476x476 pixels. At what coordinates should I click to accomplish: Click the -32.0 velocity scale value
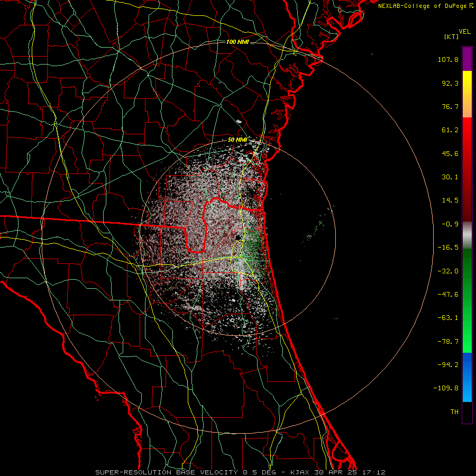pos(448,271)
